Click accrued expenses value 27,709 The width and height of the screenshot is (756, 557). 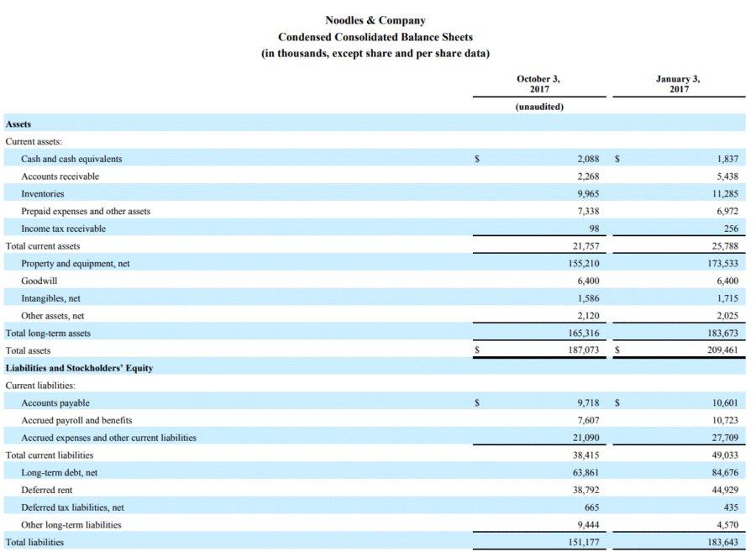725,438
